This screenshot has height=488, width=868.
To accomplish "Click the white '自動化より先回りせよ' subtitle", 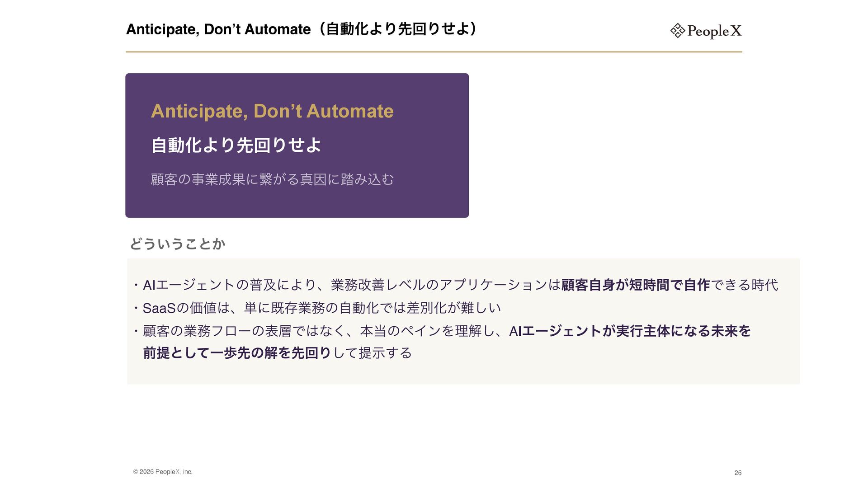I will (236, 145).
